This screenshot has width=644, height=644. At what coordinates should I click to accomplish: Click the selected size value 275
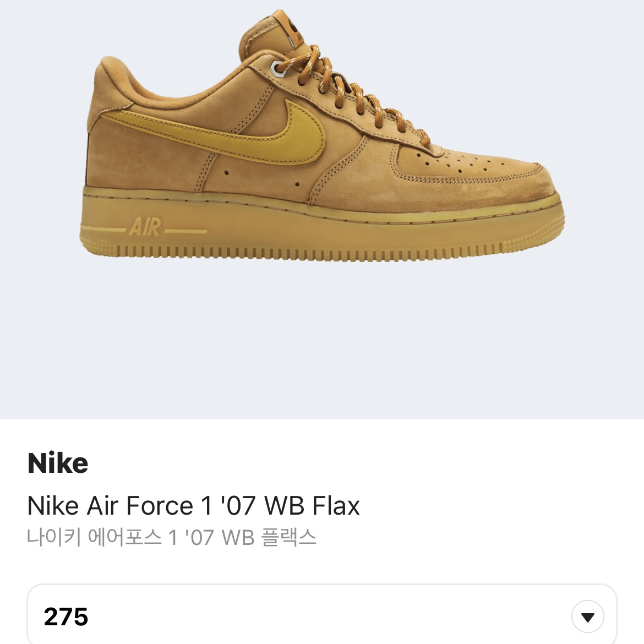(x=66, y=617)
